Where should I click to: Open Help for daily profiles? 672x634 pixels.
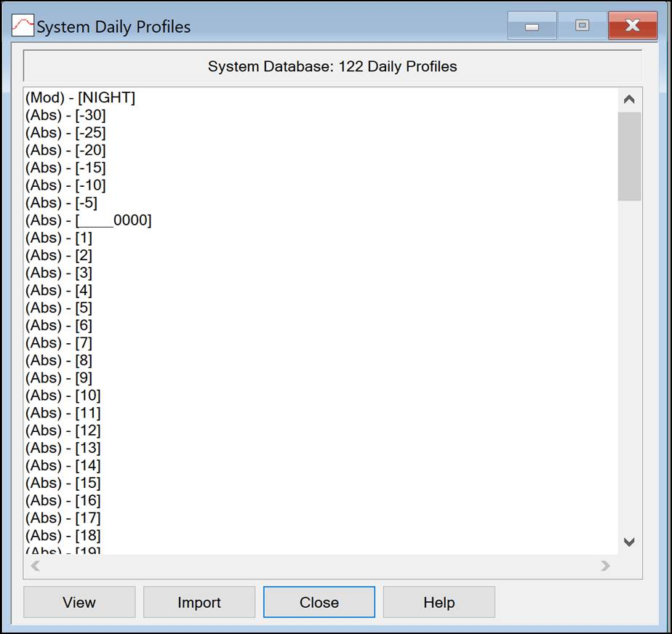coord(439,602)
